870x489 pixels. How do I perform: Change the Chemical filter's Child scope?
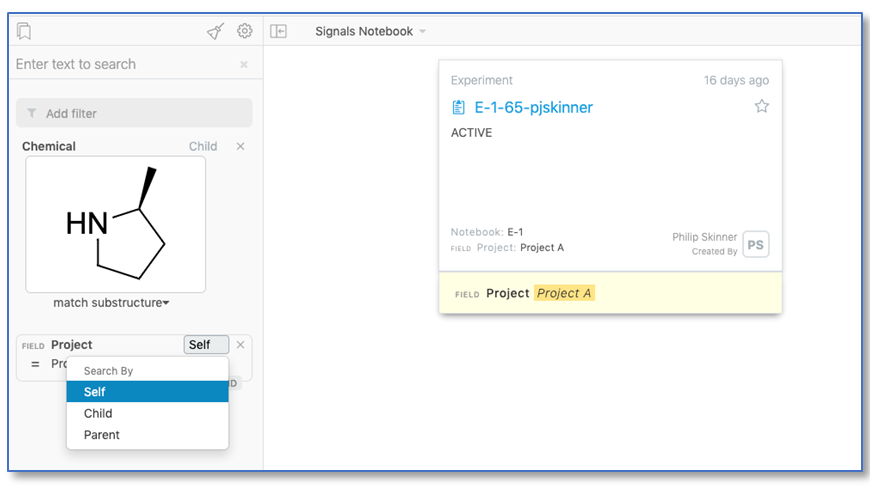pos(203,147)
